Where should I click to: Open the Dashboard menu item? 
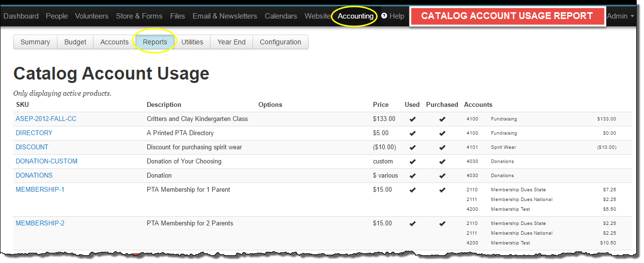coord(21,16)
